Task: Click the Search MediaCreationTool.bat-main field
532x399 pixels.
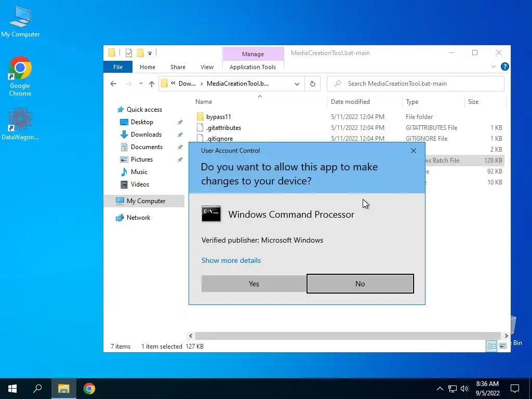Action: pyautogui.click(x=415, y=84)
